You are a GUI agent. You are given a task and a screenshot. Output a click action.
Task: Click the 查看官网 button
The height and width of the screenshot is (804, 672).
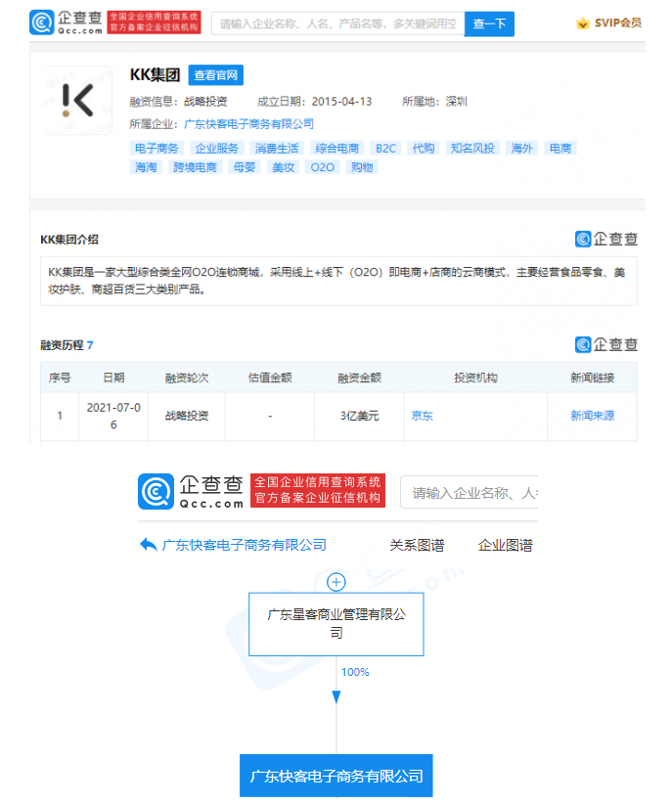[216, 75]
